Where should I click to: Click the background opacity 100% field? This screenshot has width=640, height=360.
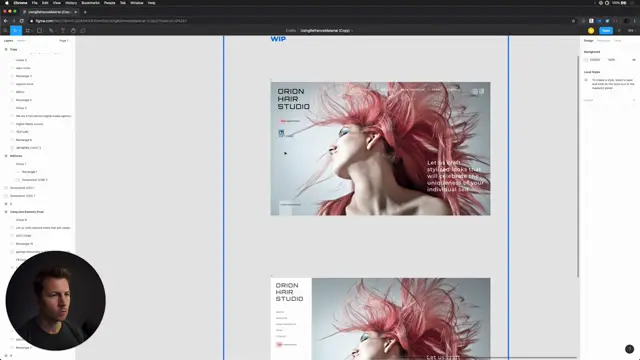(x=611, y=60)
